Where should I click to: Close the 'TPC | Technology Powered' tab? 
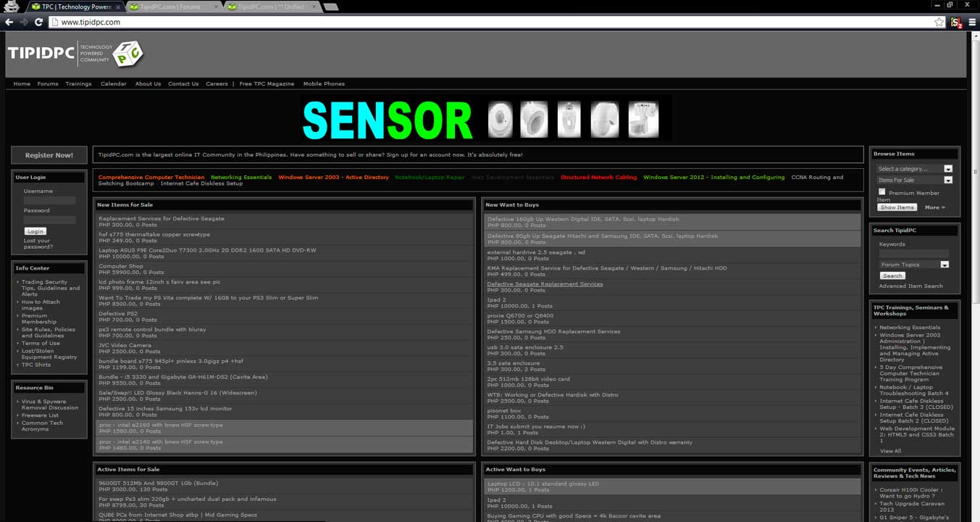pyautogui.click(x=118, y=7)
